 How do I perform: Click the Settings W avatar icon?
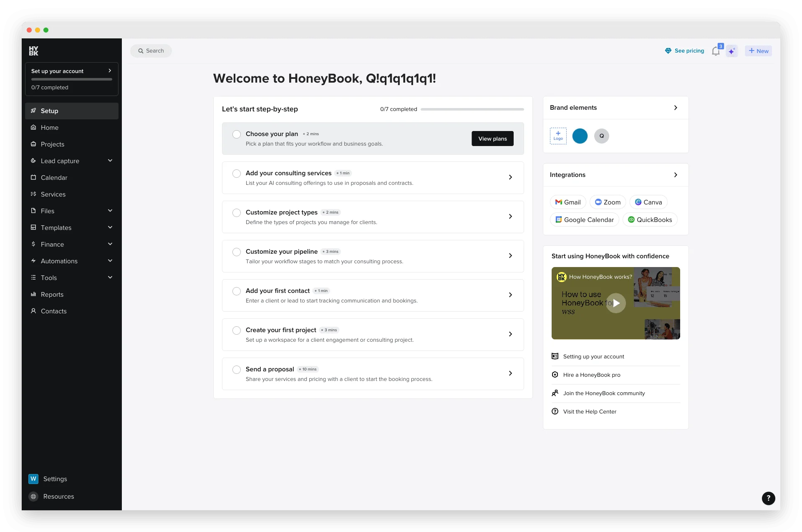33,479
